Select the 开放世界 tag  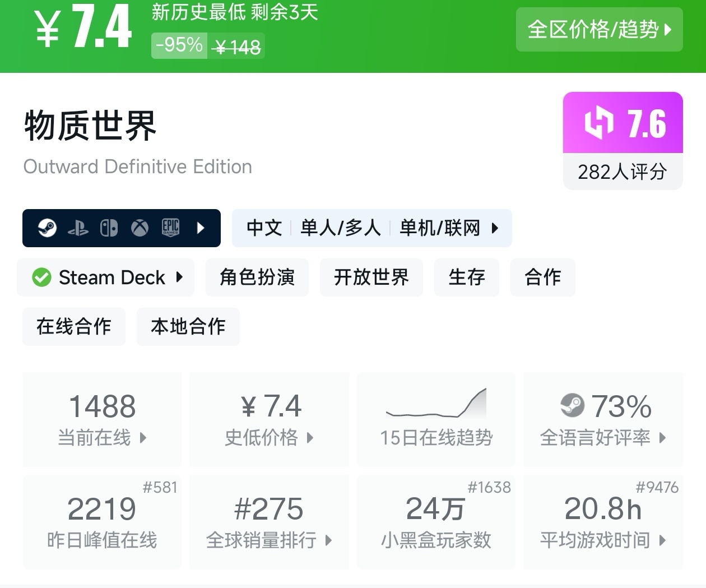371,277
